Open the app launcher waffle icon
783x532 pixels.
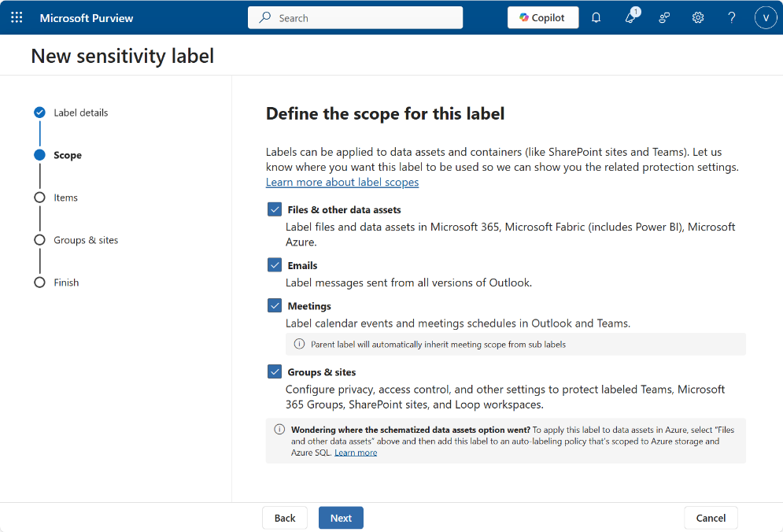point(17,17)
